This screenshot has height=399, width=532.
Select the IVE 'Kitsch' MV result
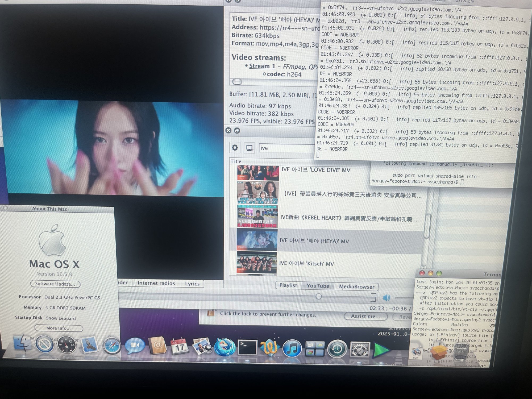click(306, 264)
